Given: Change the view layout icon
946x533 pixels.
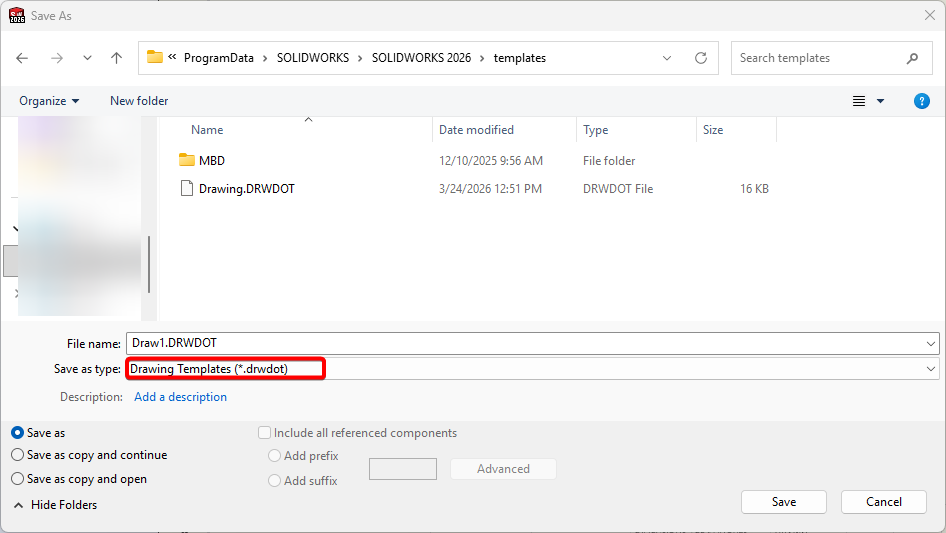Looking at the screenshot, I should point(859,101).
